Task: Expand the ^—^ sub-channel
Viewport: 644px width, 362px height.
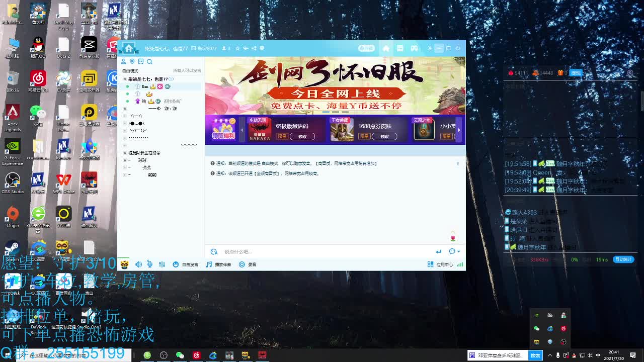Action: click(125, 116)
